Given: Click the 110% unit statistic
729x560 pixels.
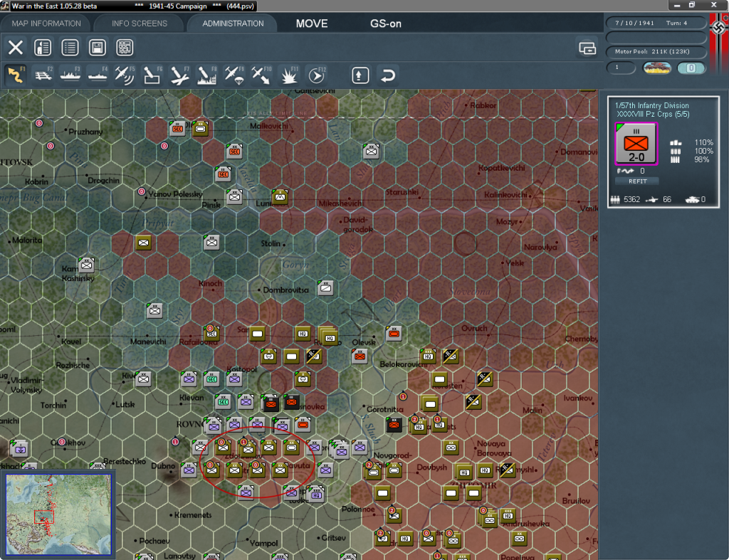Looking at the screenshot, I should (703, 142).
